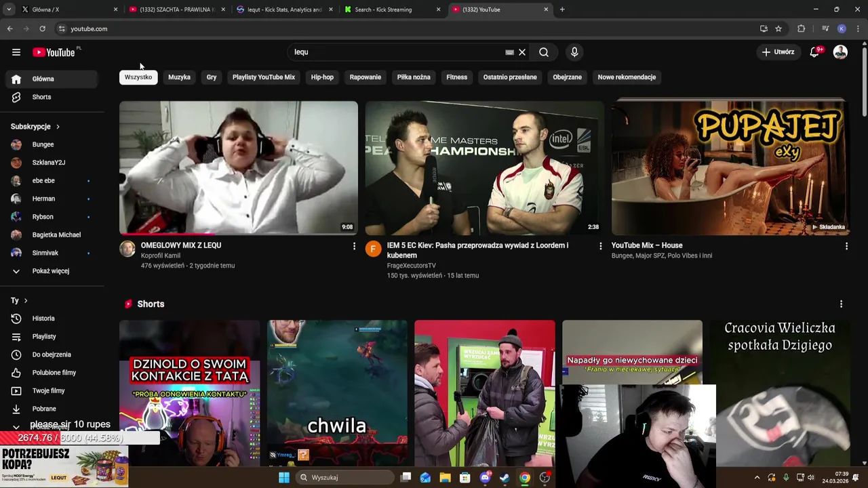Viewport: 868px width, 488px height.
Task: Open Polubione filmy liked videos
Action: (52, 373)
